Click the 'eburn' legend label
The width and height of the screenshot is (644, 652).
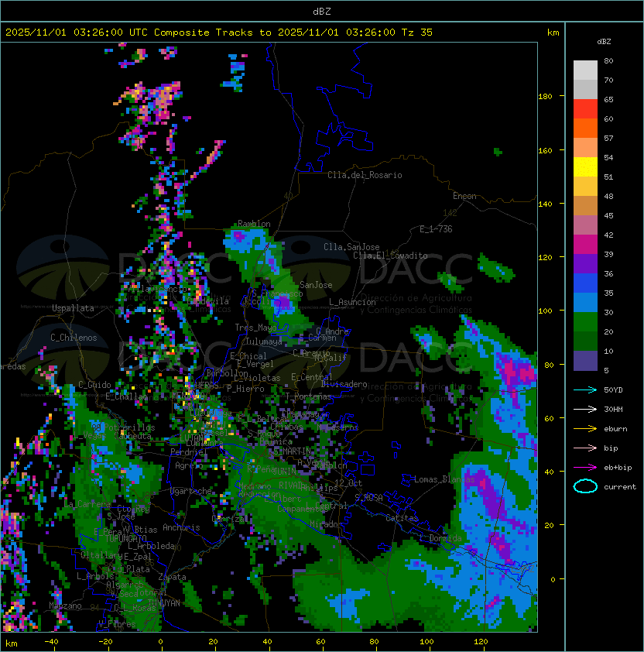(615, 429)
